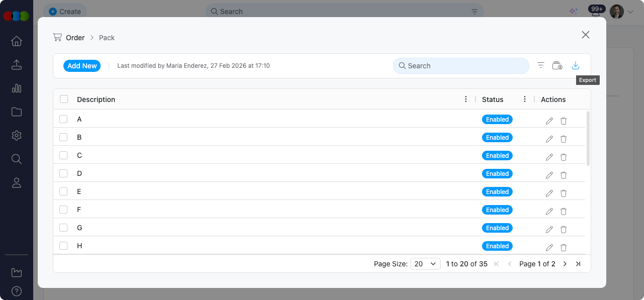This screenshot has height=300, width=644.
Task: Click the trash icon for row H
Action: [x=563, y=248]
